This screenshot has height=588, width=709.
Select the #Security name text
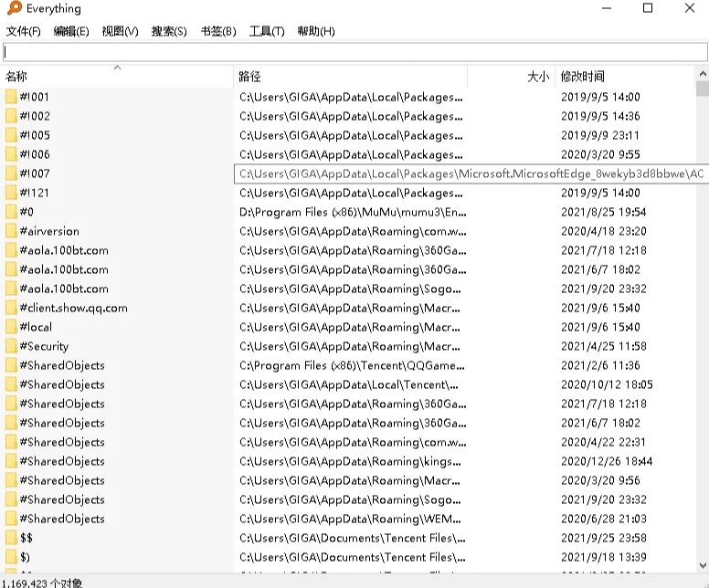point(44,347)
